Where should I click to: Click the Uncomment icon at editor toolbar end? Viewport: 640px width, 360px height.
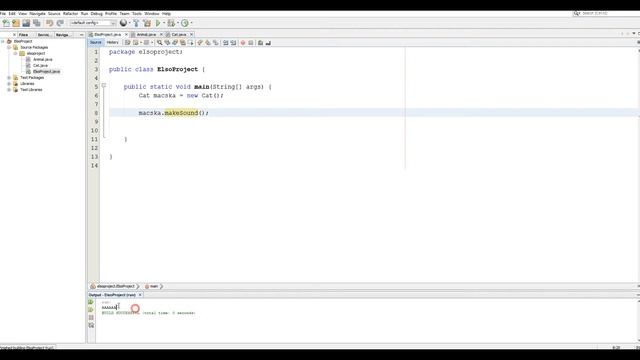[268, 42]
